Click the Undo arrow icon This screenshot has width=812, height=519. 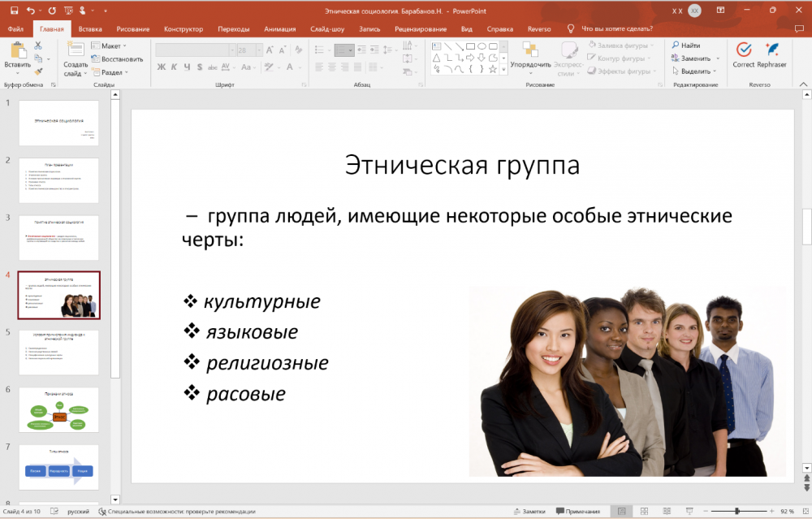pos(31,11)
